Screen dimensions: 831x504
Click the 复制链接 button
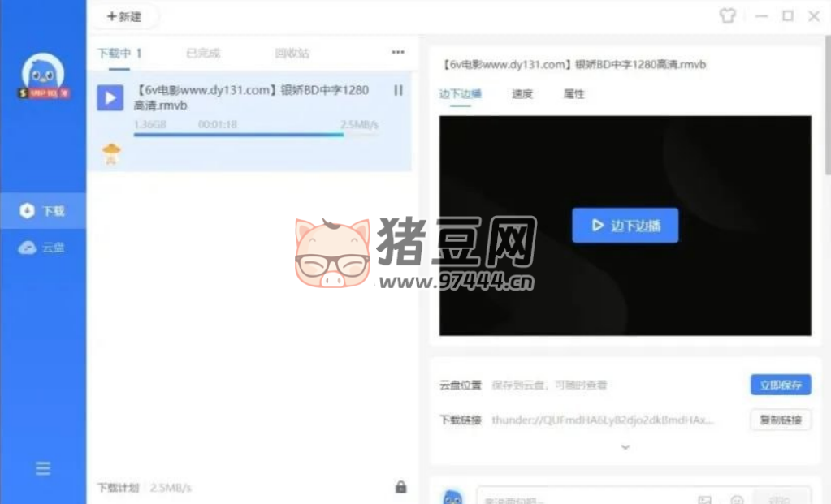click(x=780, y=420)
